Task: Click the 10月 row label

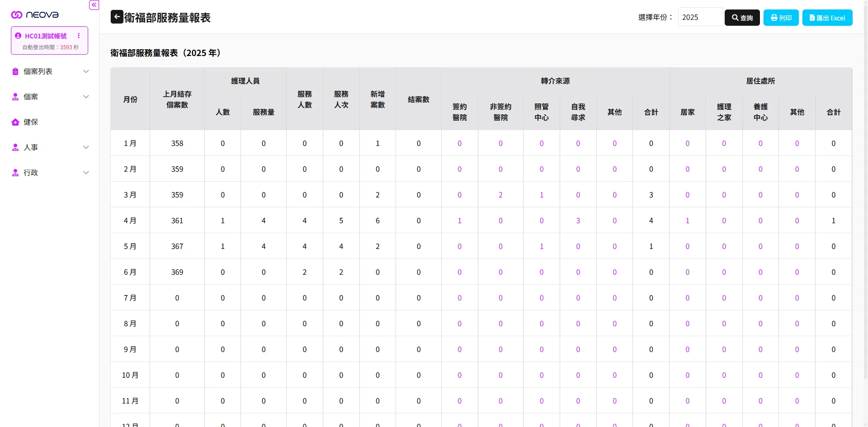Action: [130, 375]
